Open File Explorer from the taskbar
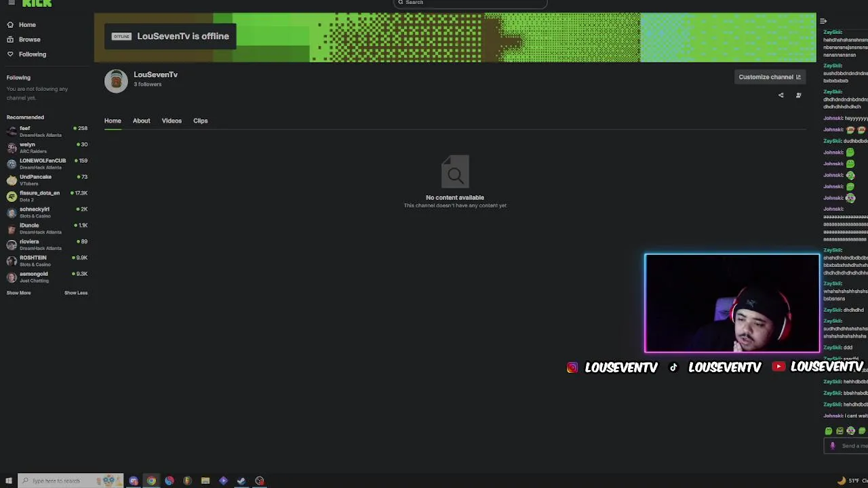The image size is (868, 488). coord(205,481)
